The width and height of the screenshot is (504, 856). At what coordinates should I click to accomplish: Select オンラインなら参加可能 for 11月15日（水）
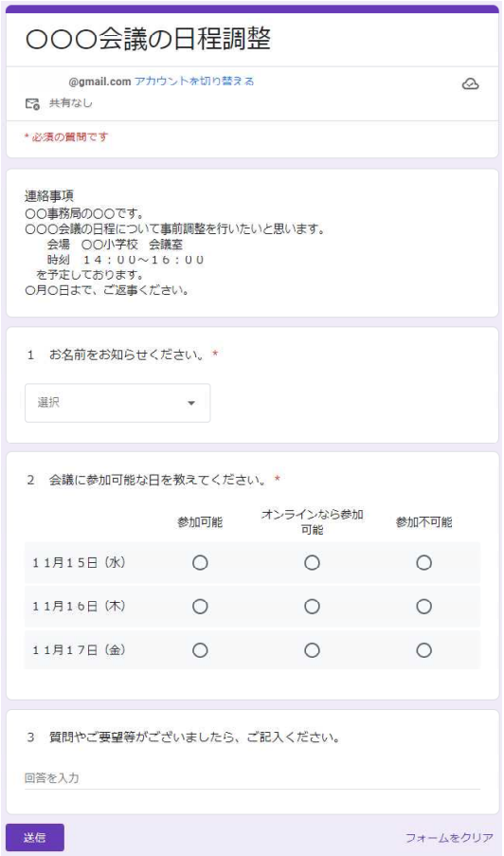(x=312, y=563)
